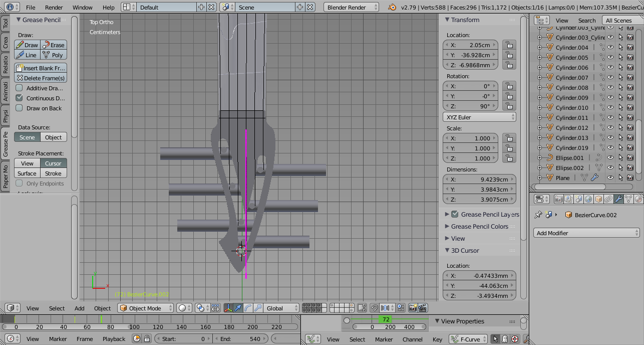This screenshot has height=345, width=644.
Task: Open the Scene properties tab
Action: coord(579,199)
